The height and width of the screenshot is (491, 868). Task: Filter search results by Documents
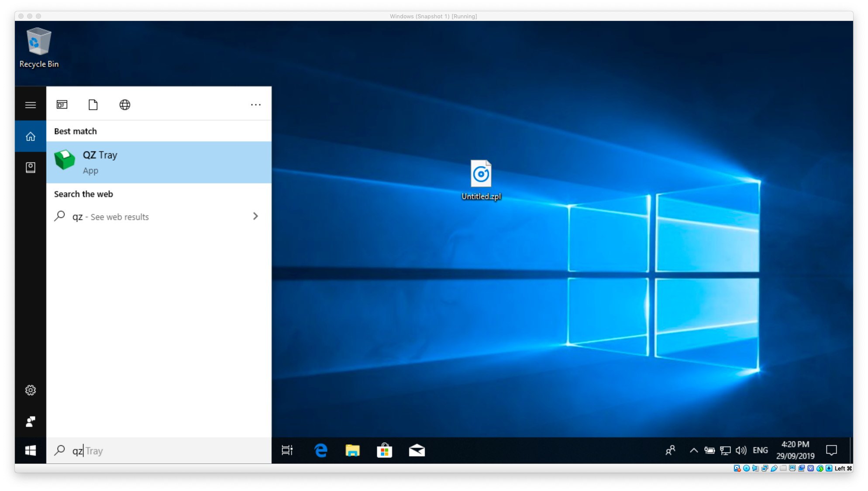click(x=93, y=105)
